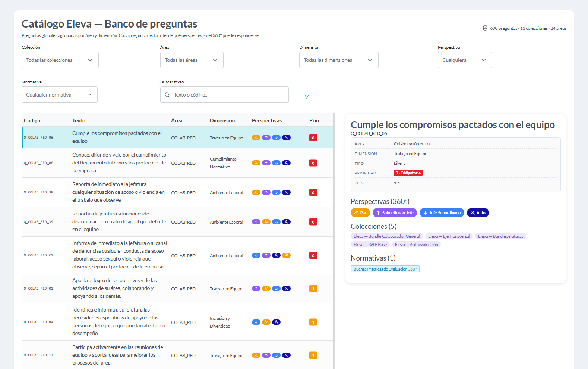Click the navy Auto person icon in row Q_COLAB_RED_39
Screen dimensions: 588x369
click(x=286, y=222)
